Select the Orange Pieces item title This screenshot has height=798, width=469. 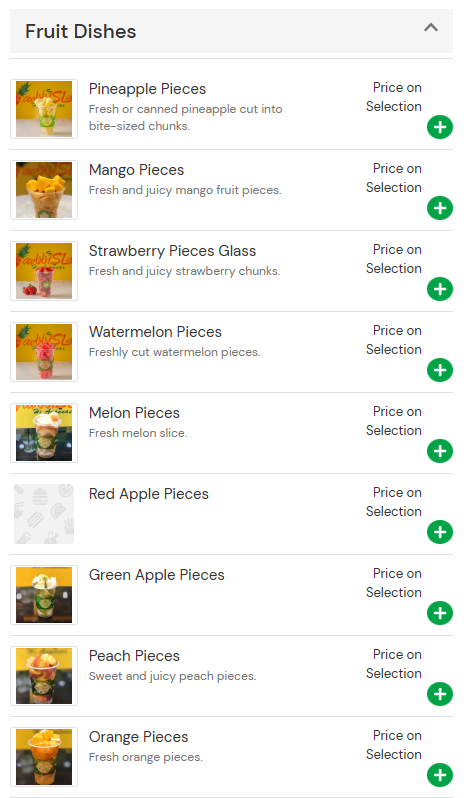click(138, 737)
